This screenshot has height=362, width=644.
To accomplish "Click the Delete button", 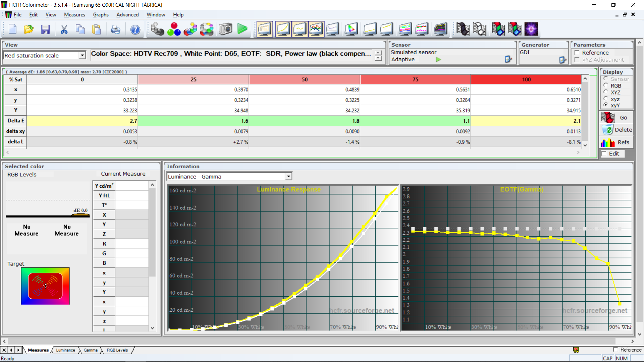I will 616,130.
